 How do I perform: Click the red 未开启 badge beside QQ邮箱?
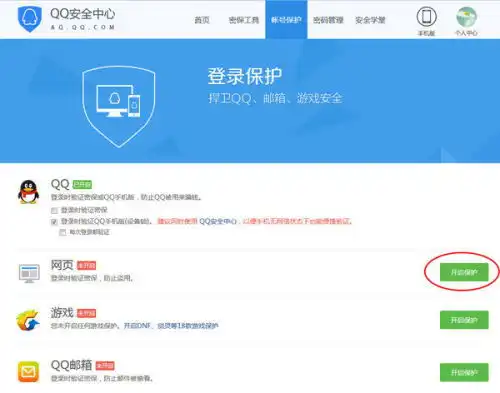(105, 366)
